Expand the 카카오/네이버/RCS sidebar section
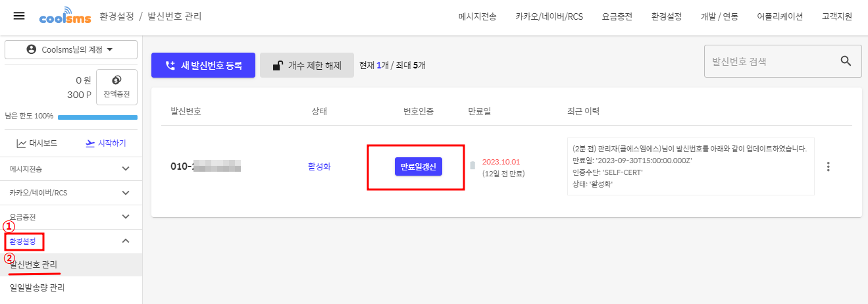Screen dimensions: 868x304 tap(71, 193)
